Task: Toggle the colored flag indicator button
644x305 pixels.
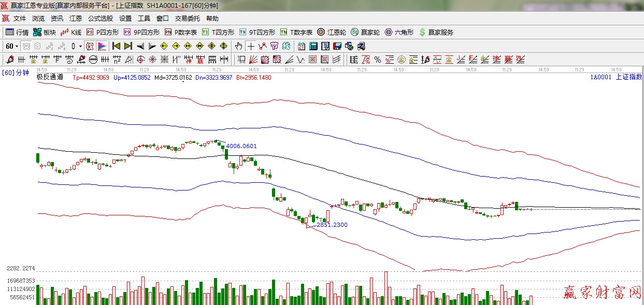Action: click(x=102, y=46)
